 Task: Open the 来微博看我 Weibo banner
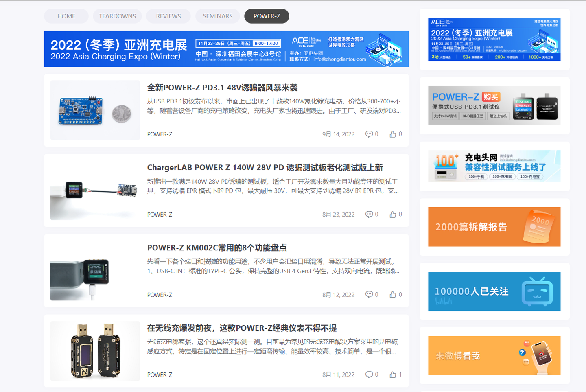(494, 355)
